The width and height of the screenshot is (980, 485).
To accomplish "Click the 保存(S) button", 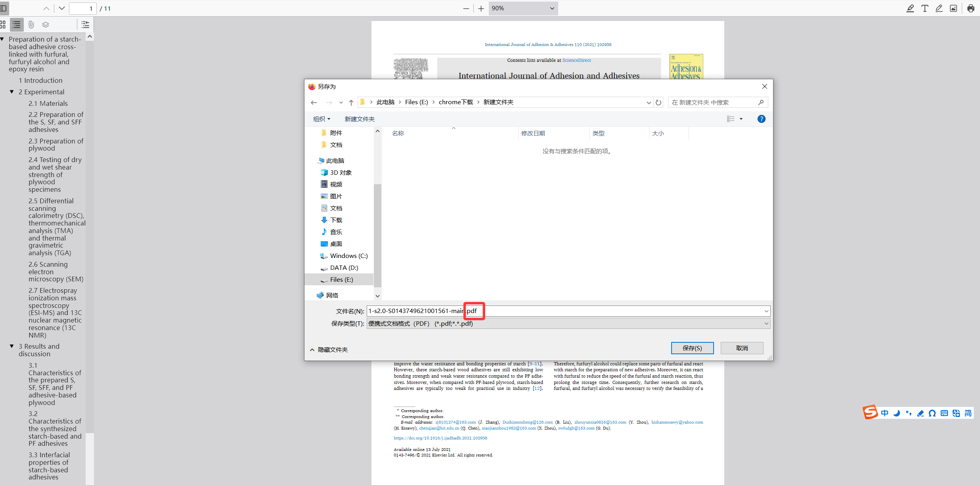I will [x=692, y=348].
